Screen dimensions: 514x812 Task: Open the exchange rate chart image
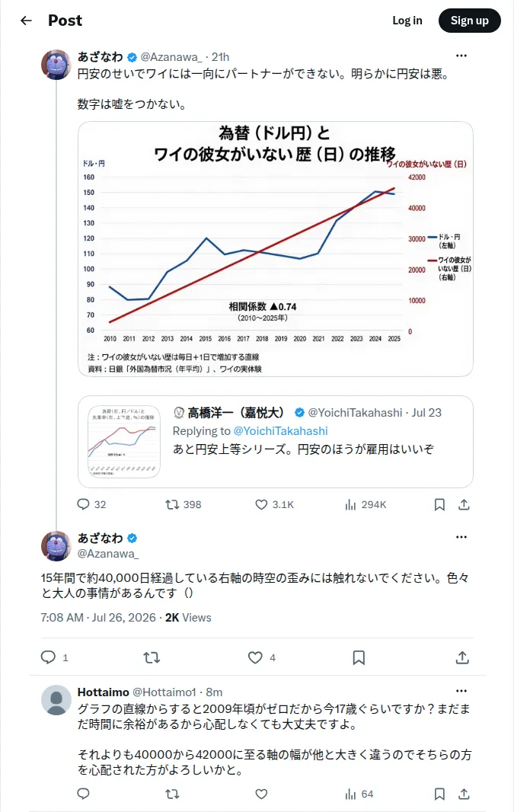[x=276, y=249]
